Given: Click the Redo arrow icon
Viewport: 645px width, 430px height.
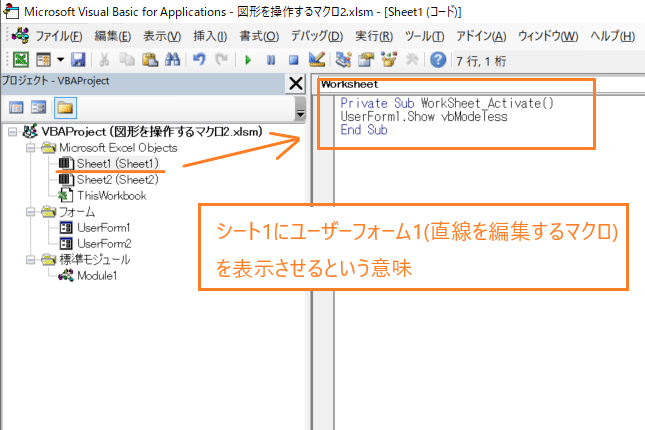Looking at the screenshot, I should 222,60.
